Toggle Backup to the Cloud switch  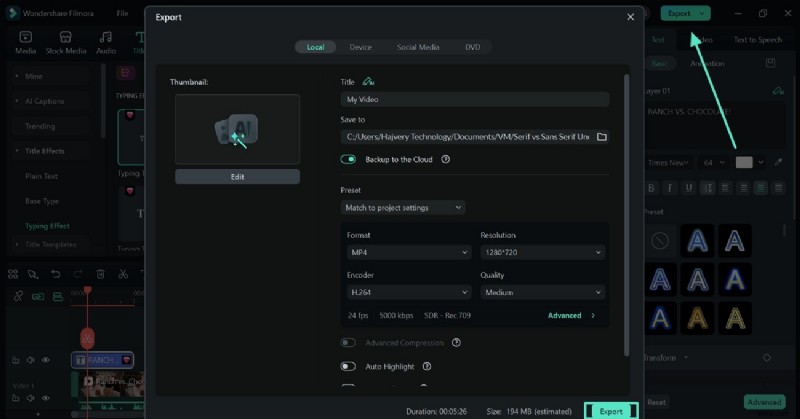click(x=348, y=159)
